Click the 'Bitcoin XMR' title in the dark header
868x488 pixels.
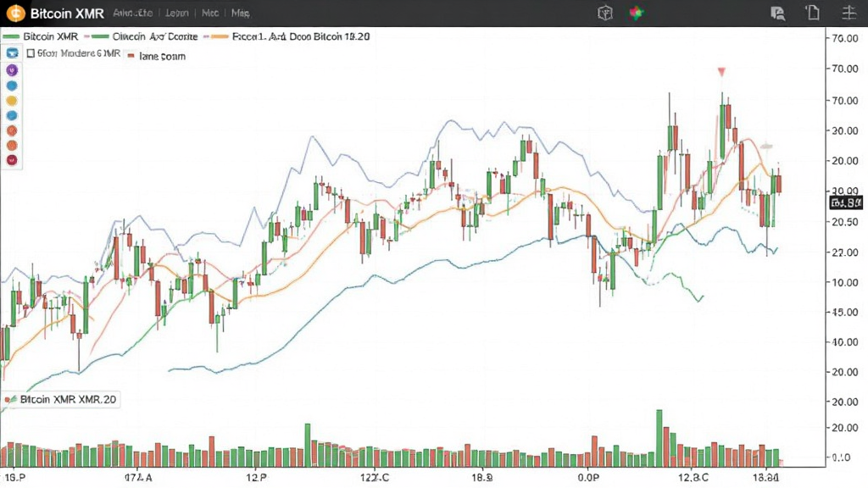(x=67, y=14)
